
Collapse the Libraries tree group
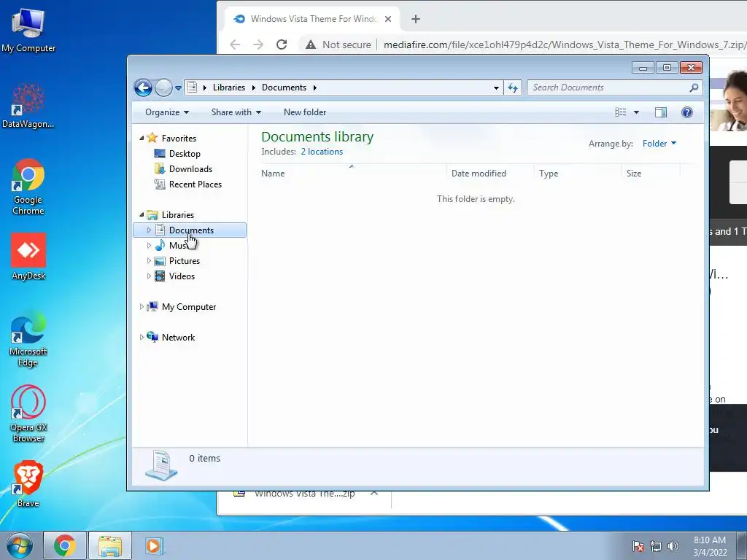142,215
